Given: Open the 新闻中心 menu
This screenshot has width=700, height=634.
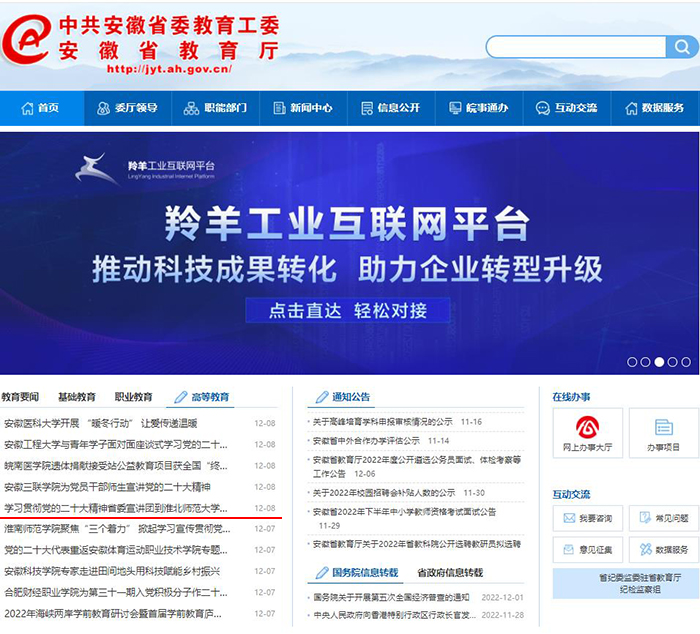Looking at the screenshot, I should pos(303,108).
